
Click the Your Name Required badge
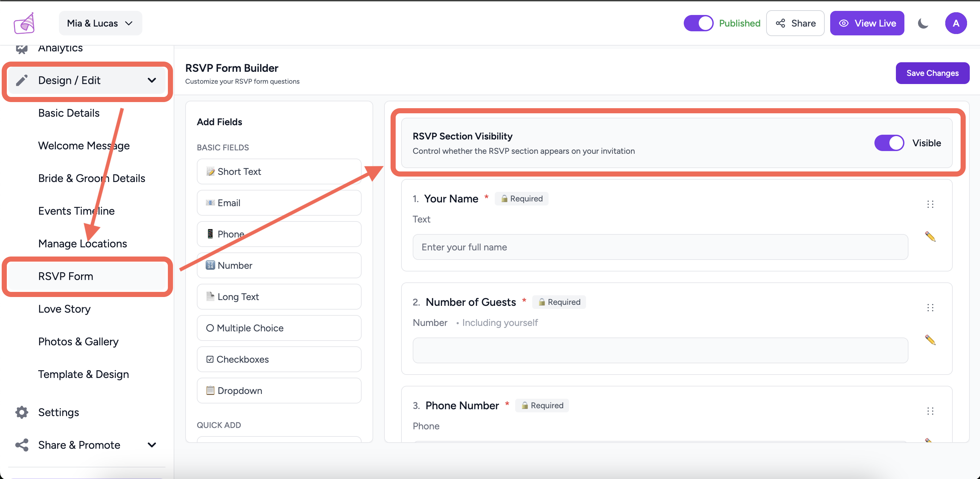coord(522,198)
